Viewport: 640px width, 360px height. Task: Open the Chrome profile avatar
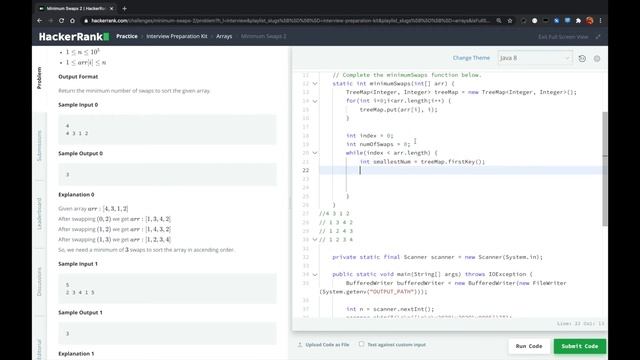(589, 20)
